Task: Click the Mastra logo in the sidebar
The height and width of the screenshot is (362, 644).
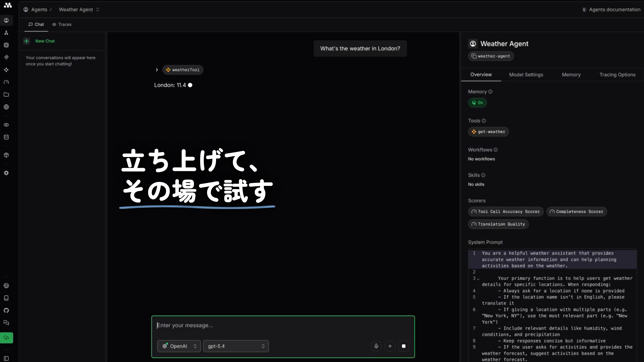Action: coord(8,5)
